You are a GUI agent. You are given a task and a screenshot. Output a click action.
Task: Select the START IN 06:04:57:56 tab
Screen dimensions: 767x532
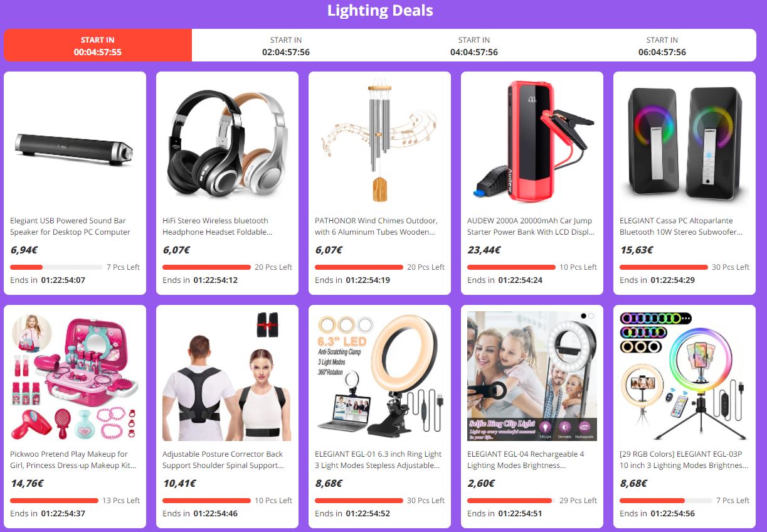coord(662,46)
